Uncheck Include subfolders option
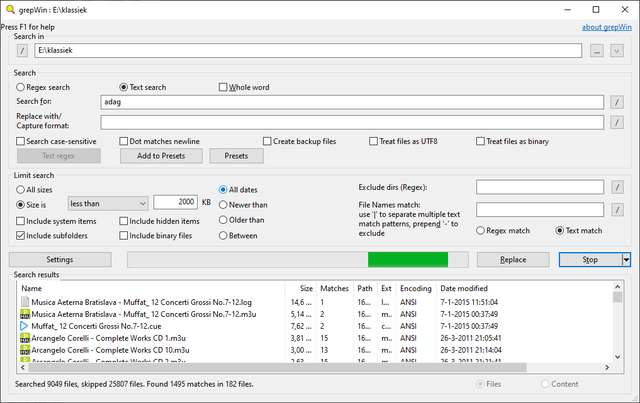This screenshot has height=403, width=640. [21, 236]
